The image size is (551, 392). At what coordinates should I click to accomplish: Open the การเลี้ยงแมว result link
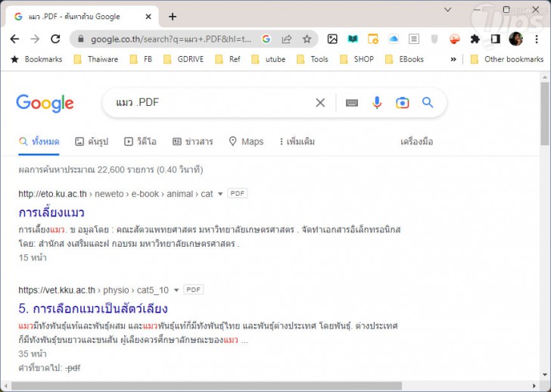(x=51, y=213)
